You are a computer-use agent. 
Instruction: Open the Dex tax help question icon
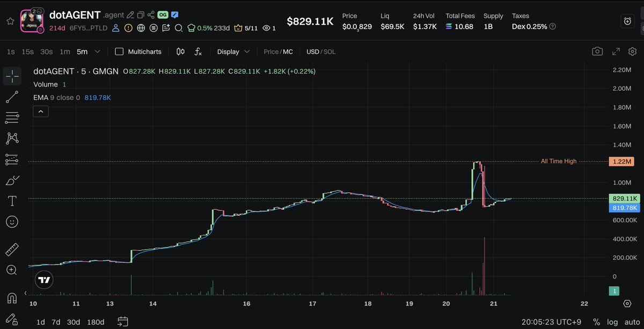(x=553, y=26)
